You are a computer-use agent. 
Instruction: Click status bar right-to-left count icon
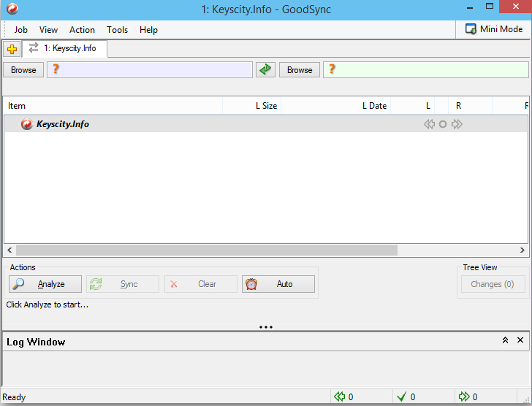point(339,397)
